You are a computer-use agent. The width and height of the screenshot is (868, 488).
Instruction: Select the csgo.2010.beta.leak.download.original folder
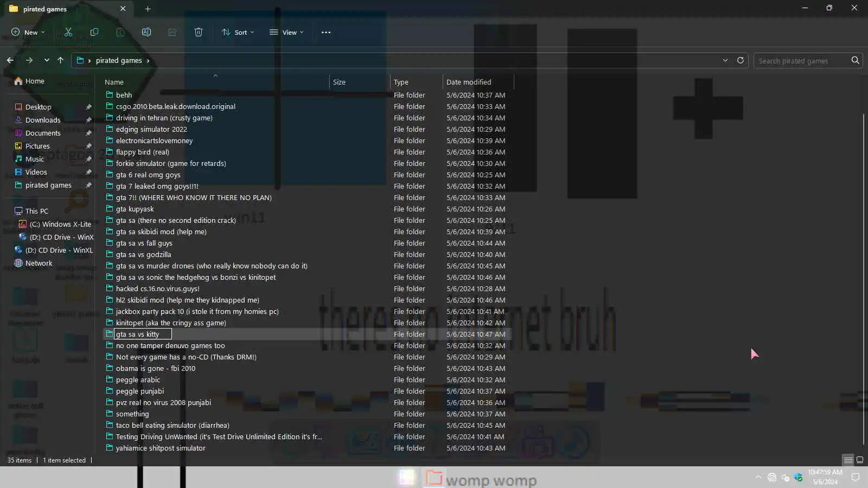pyautogui.click(x=176, y=106)
